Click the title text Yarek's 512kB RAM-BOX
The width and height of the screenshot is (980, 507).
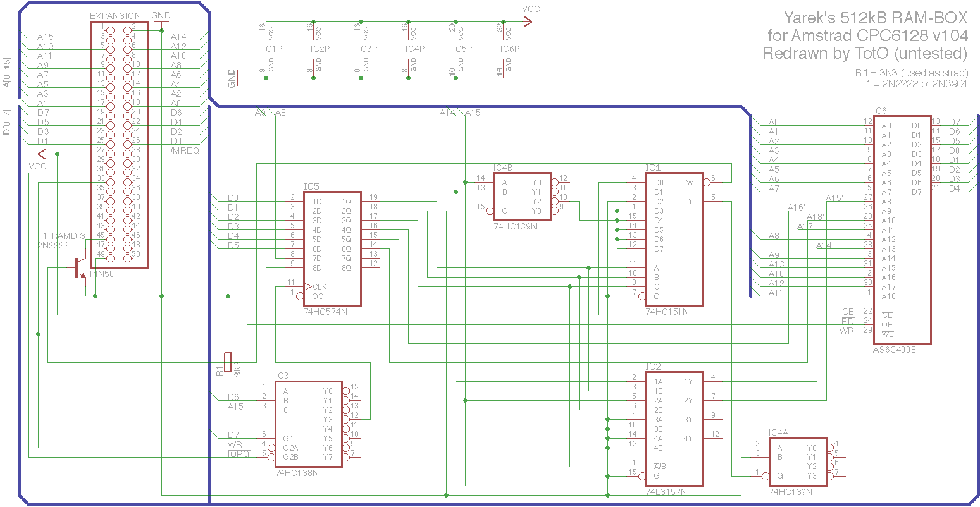point(876,18)
